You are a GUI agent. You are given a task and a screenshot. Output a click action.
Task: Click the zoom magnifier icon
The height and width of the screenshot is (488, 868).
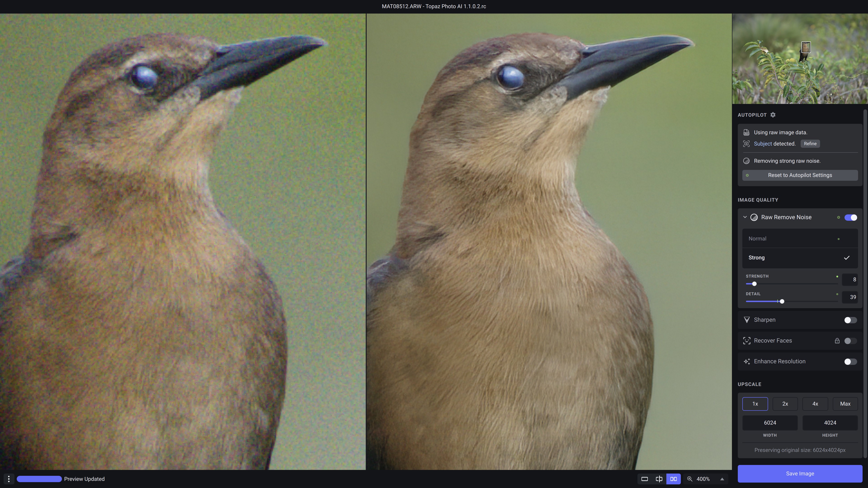click(690, 479)
